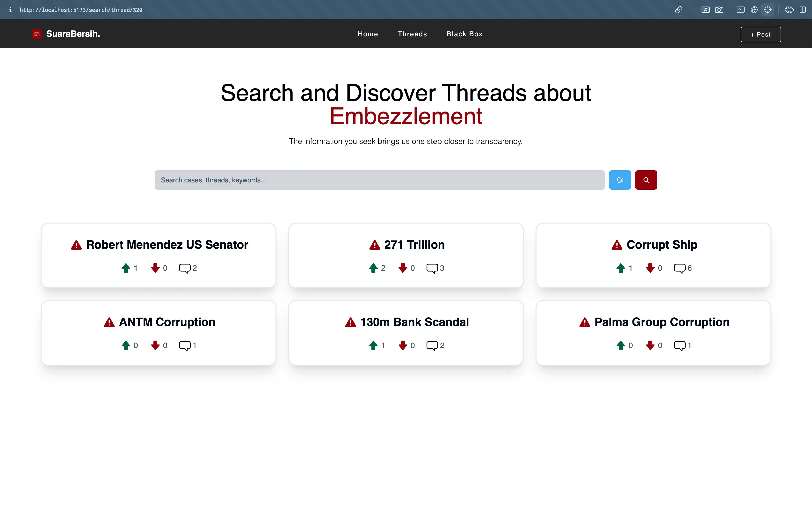Open the ANTM Corruption thread
The height and width of the screenshot is (508, 812).
pos(167,322)
